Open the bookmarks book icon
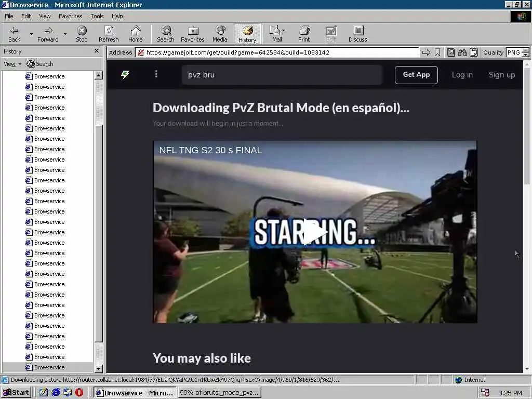 (451, 52)
